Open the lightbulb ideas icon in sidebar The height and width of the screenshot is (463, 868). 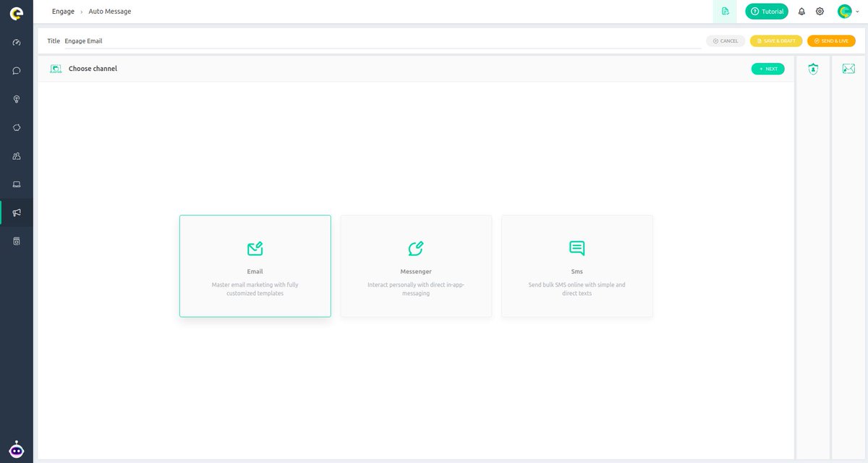click(16, 98)
